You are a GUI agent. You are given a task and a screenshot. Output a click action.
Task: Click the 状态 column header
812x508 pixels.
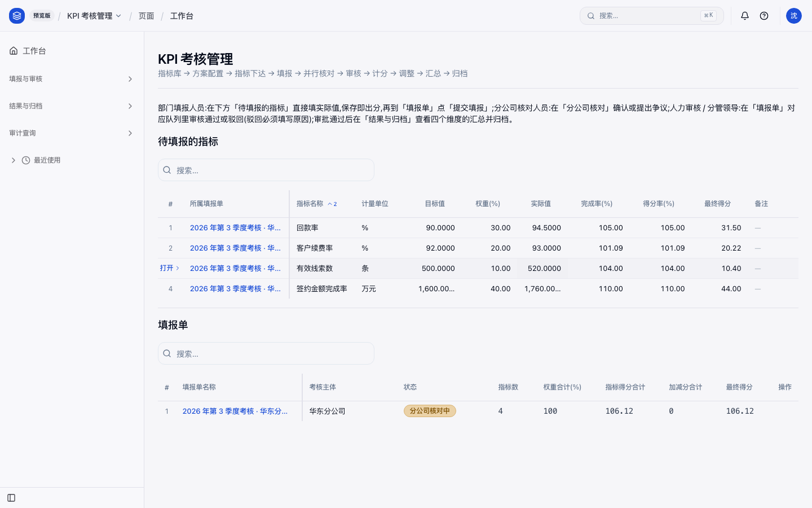coord(410,387)
